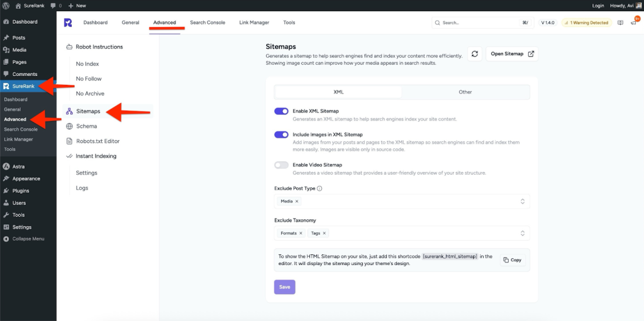Viewport: 644px width, 321px height.
Task: Collapse the Robot Instructions section
Action: point(99,47)
